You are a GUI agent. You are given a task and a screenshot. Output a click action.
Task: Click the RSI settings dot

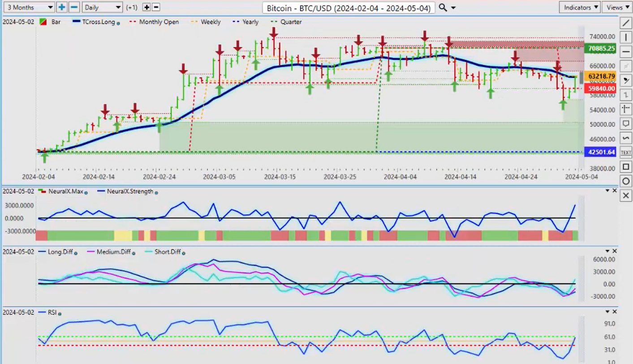click(60, 313)
